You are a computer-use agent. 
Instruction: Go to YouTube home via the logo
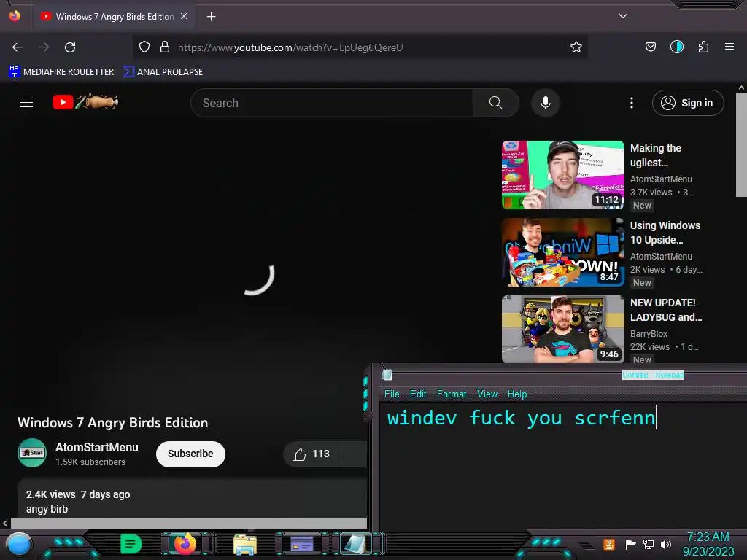click(85, 102)
